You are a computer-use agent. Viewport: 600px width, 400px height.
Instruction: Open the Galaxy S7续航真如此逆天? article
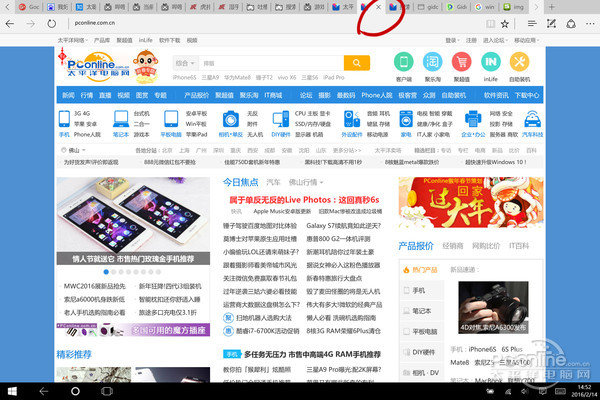(x=344, y=226)
